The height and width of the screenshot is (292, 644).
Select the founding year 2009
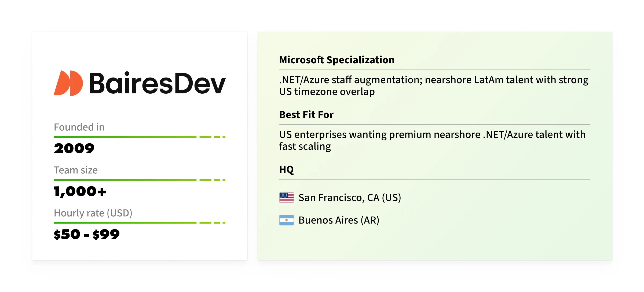pos(74,148)
